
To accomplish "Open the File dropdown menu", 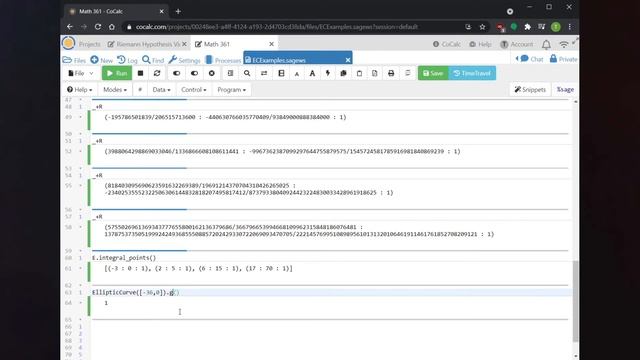I will [x=81, y=73].
